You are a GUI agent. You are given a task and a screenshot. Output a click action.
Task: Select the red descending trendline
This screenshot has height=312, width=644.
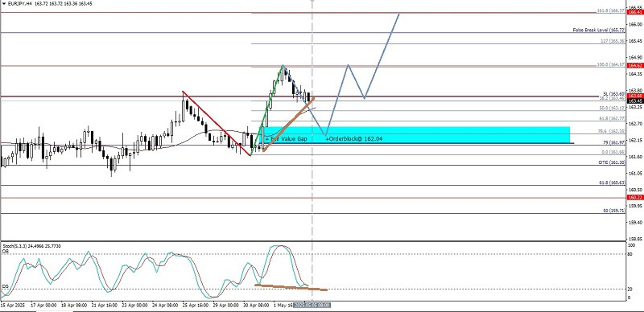click(x=217, y=123)
